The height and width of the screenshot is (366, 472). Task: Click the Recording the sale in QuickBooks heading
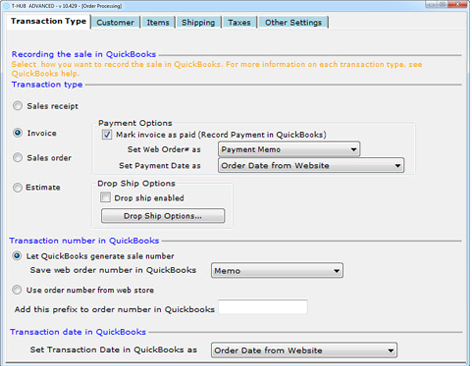click(84, 54)
